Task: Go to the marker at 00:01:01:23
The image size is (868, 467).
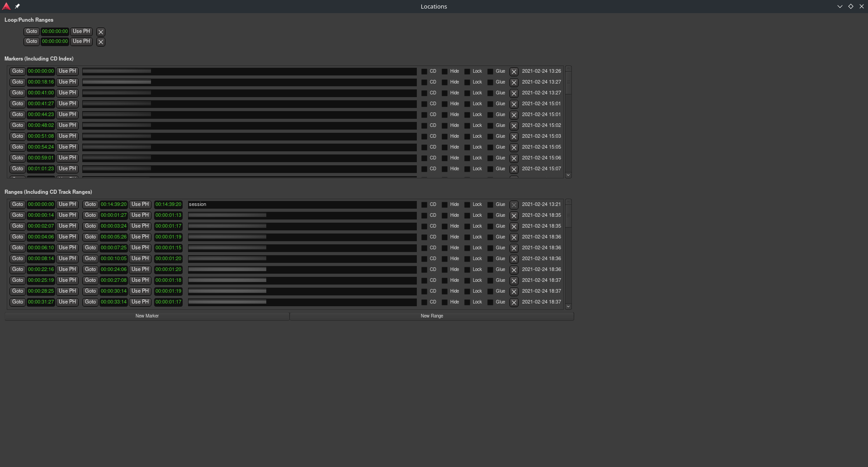Action: pyautogui.click(x=18, y=169)
